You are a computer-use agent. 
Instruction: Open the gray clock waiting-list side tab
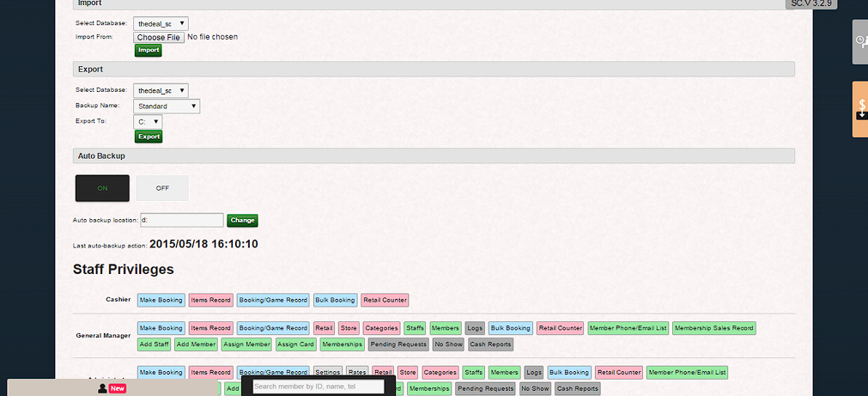click(x=859, y=41)
